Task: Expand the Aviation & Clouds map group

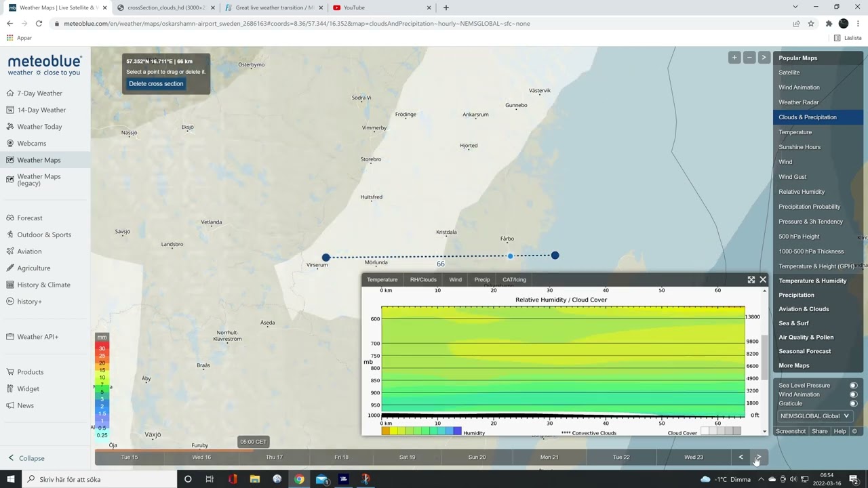Action: click(x=818, y=309)
